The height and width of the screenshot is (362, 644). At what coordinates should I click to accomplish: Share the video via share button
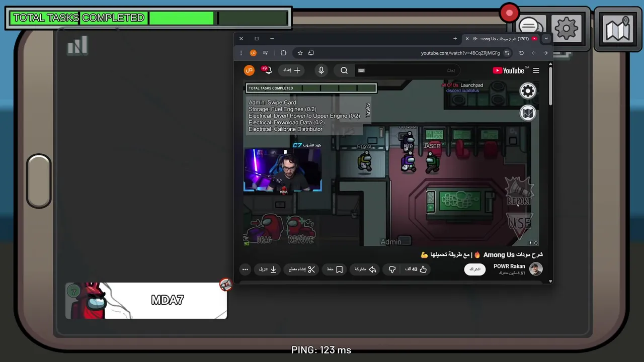coord(365,269)
